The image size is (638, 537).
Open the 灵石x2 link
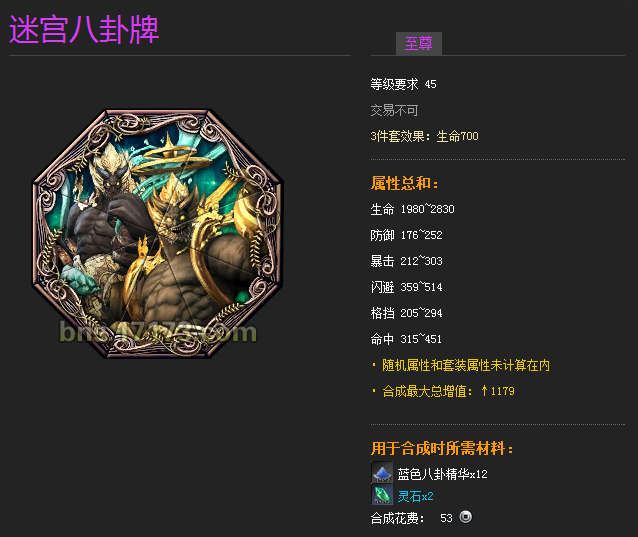coord(415,496)
